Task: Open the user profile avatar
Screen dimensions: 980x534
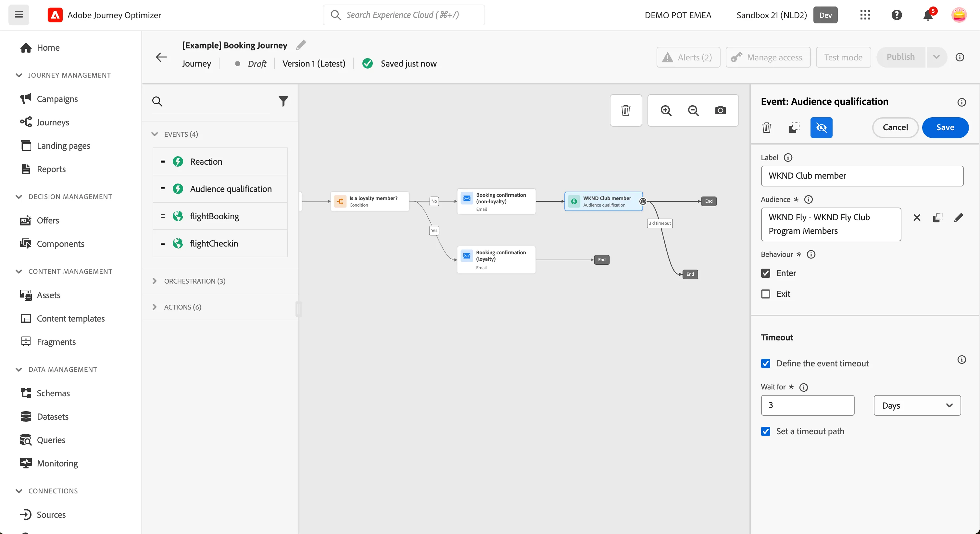Action: pos(959,15)
